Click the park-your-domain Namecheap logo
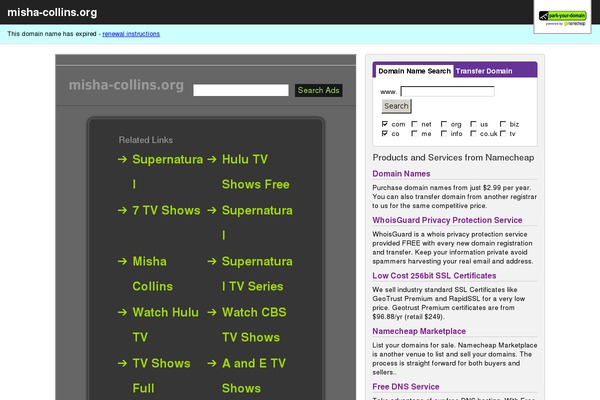 click(x=562, y=18)
